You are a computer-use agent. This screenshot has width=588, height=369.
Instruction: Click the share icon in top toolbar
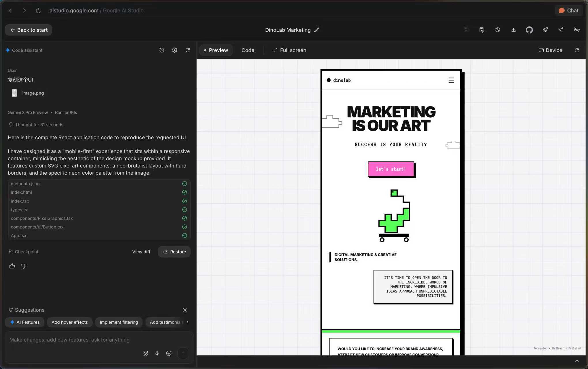[x=561, y=30]
